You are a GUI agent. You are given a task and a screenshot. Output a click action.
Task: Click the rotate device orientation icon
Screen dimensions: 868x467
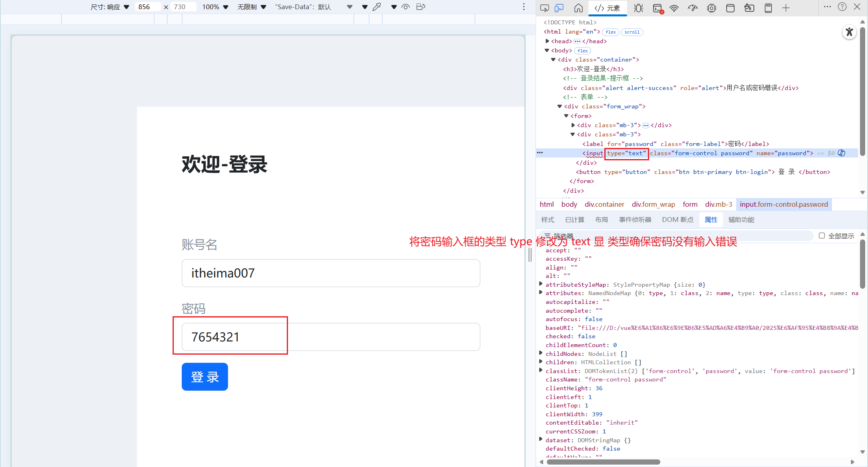click(x=420, y=7)
